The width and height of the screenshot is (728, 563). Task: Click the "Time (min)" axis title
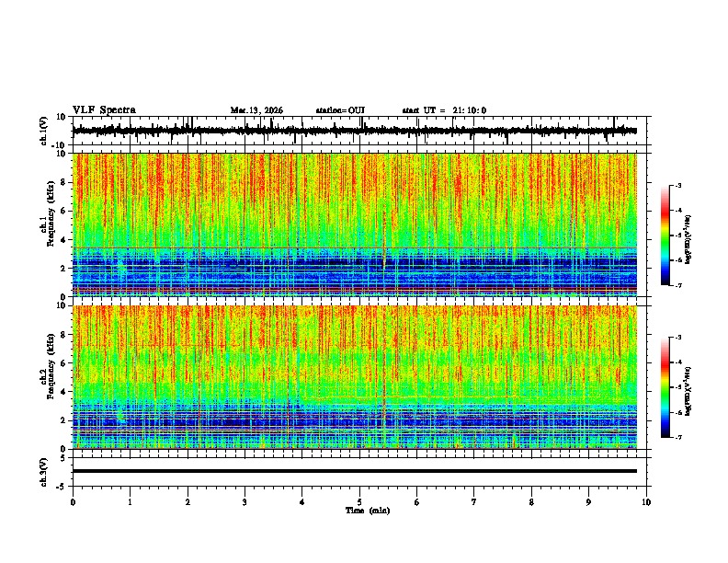368,511
